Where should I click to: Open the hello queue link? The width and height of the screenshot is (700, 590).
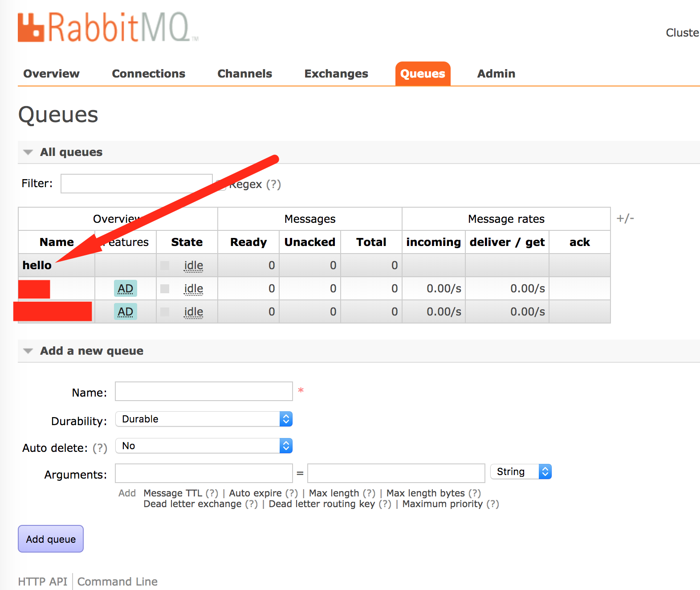coord(37,265)
